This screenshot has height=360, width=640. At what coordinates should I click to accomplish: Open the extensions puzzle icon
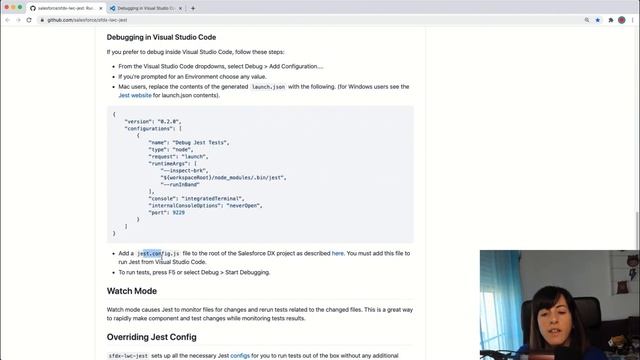[x=611, y=20]
